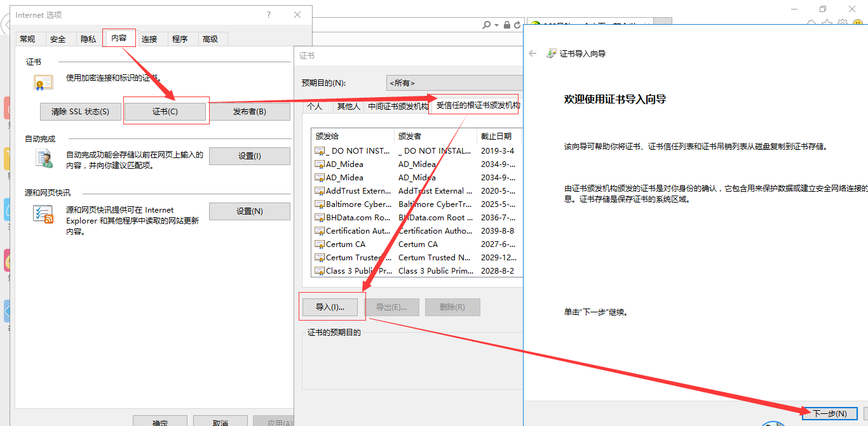The image size is (868, 426).
Task: Select the _ DO NOT INST... certificate row
Action: pos(417,151)
